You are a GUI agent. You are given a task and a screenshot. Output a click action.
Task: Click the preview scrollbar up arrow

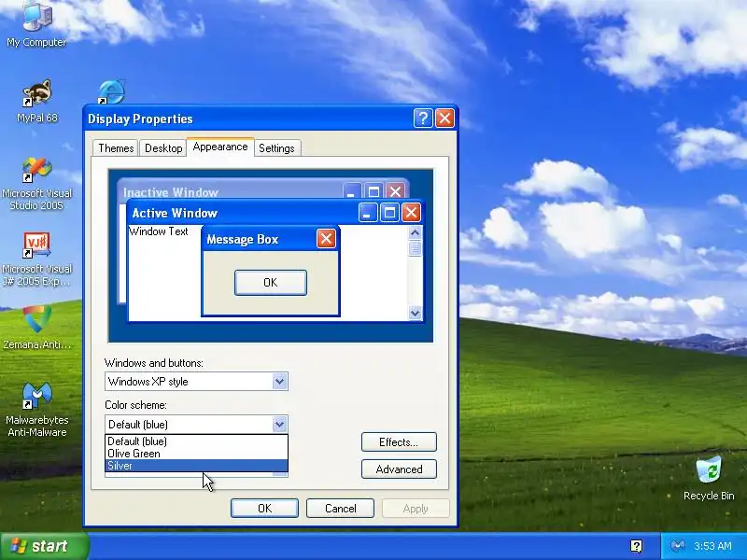tap(415, 232)
